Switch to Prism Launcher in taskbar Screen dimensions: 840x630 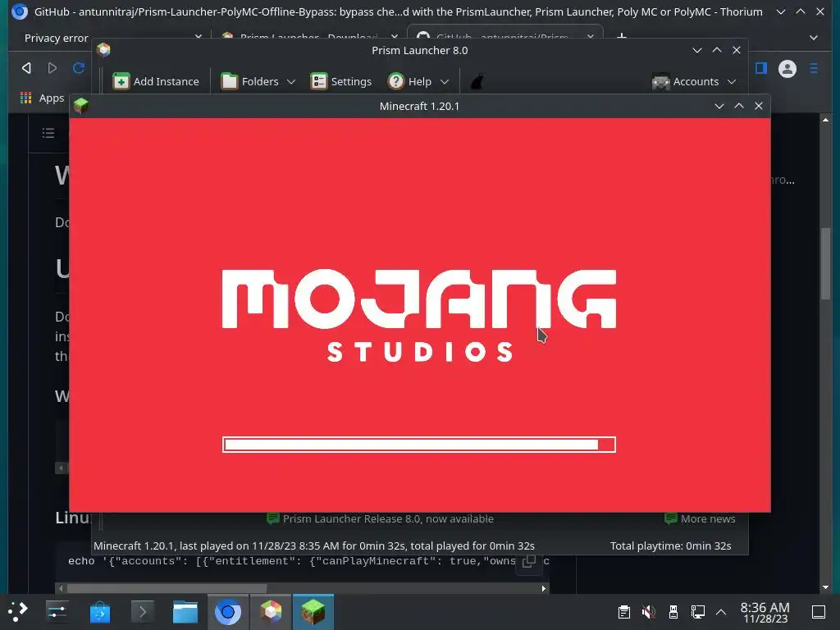tap(271, 611)
